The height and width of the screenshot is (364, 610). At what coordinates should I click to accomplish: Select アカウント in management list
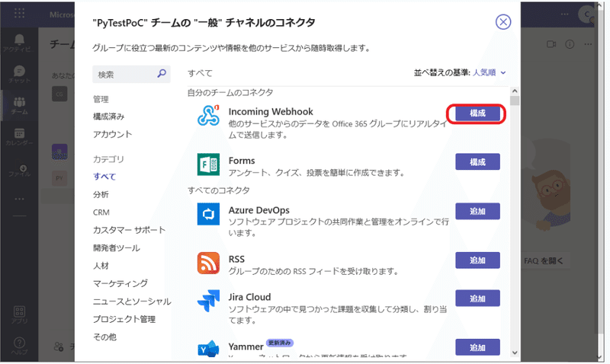pyautogui.click(x=112, y=135)
